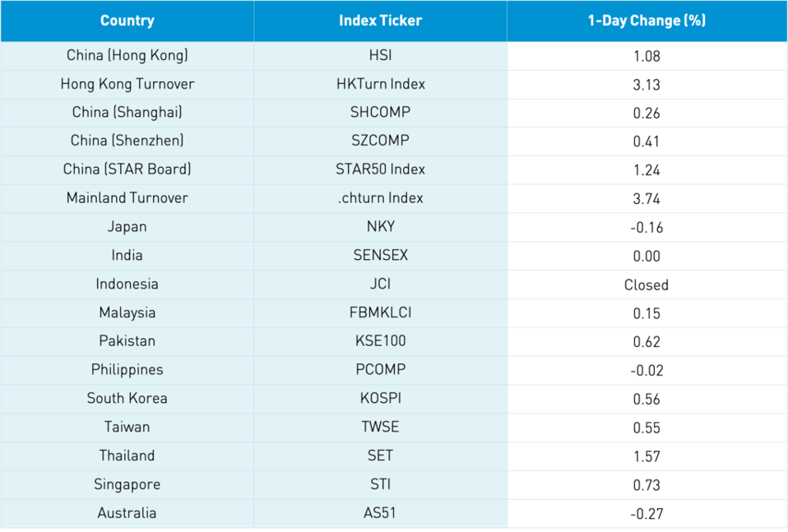Click the AS51 ticker cell
The image size is (788, 532).
pyautogui.click(x=380, y=513)
